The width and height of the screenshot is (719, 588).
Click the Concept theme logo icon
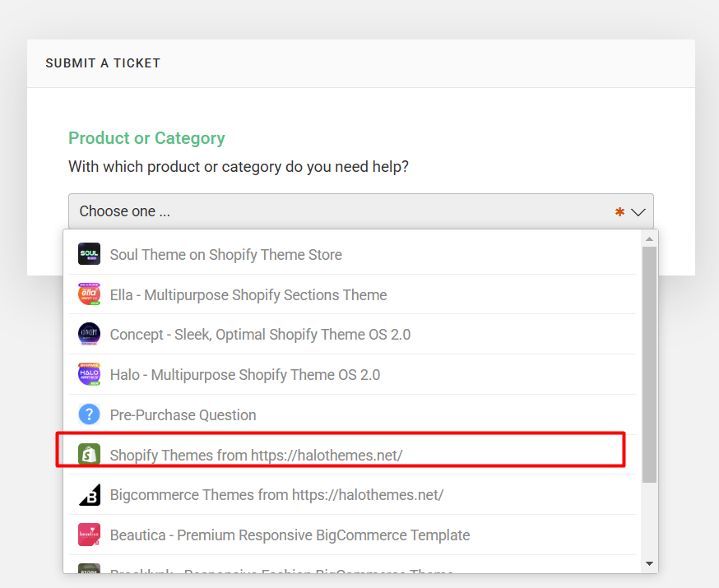tap(89, 334)
